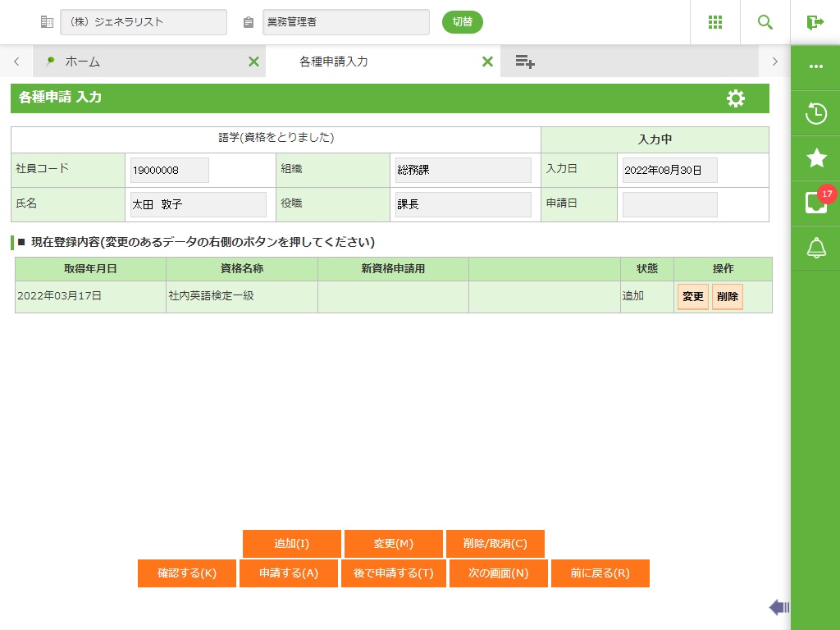This screenshot has height=630, width=840.
Task: Click 削除 button in the qualification row
Action: pyautogui.click(x=727, y=297)
